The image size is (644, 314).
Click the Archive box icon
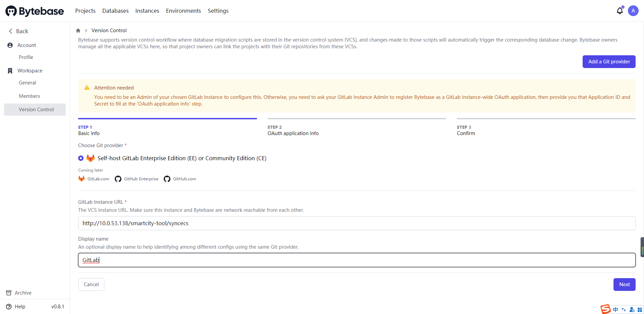(9, 293)
